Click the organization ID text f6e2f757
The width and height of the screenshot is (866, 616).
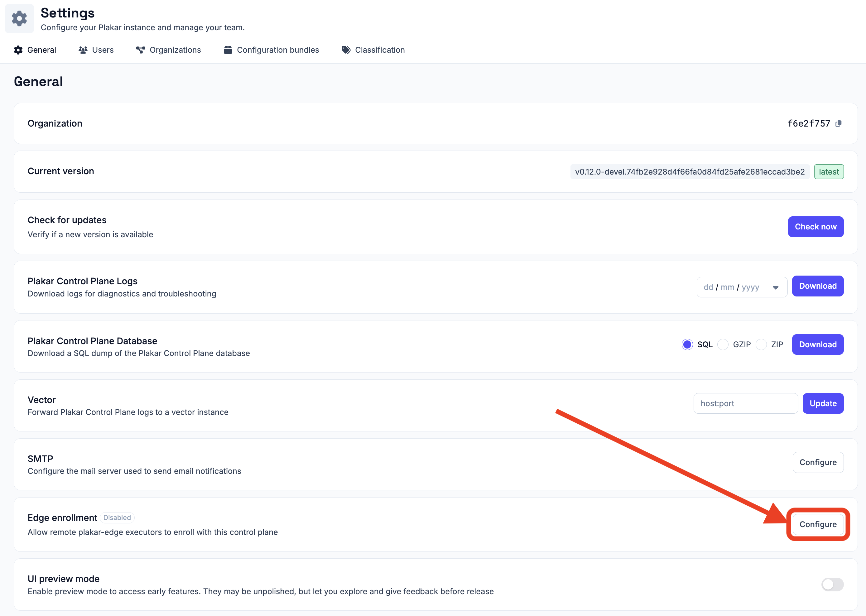[809, 124]
